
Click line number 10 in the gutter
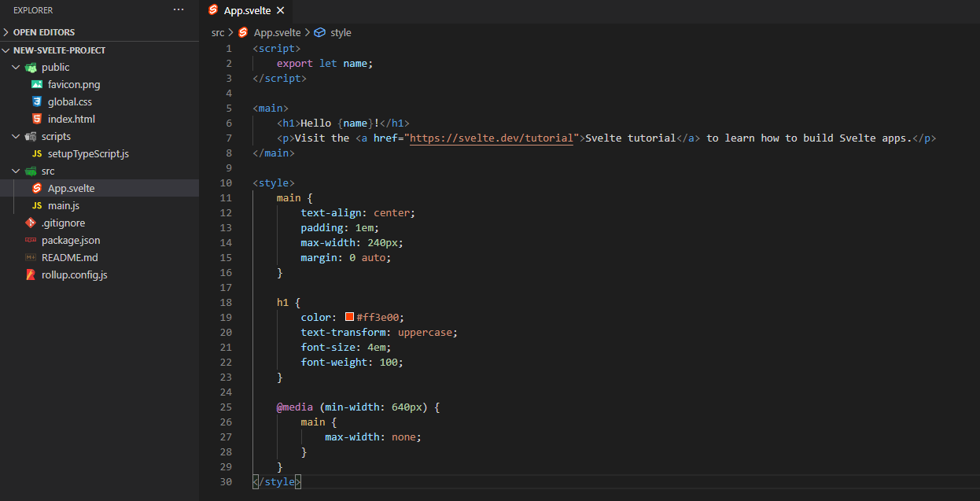[226, 182]
